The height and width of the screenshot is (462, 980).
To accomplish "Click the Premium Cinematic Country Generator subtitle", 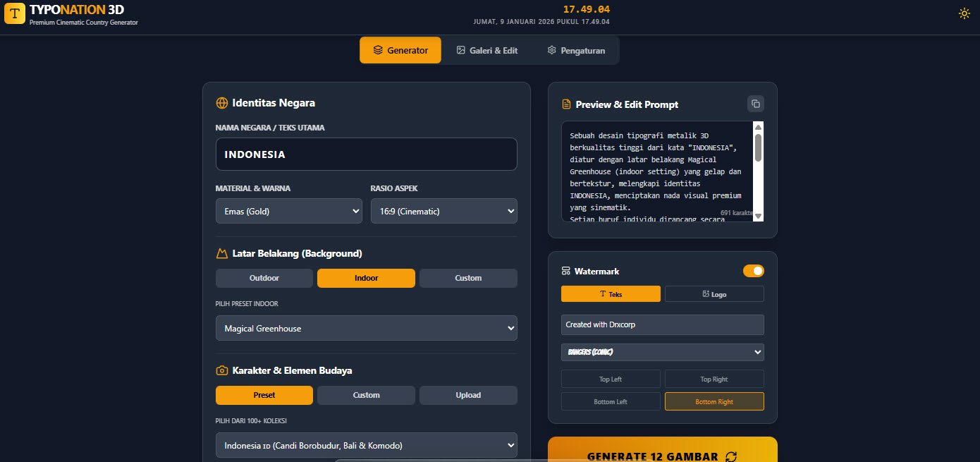I will point(84,23).
